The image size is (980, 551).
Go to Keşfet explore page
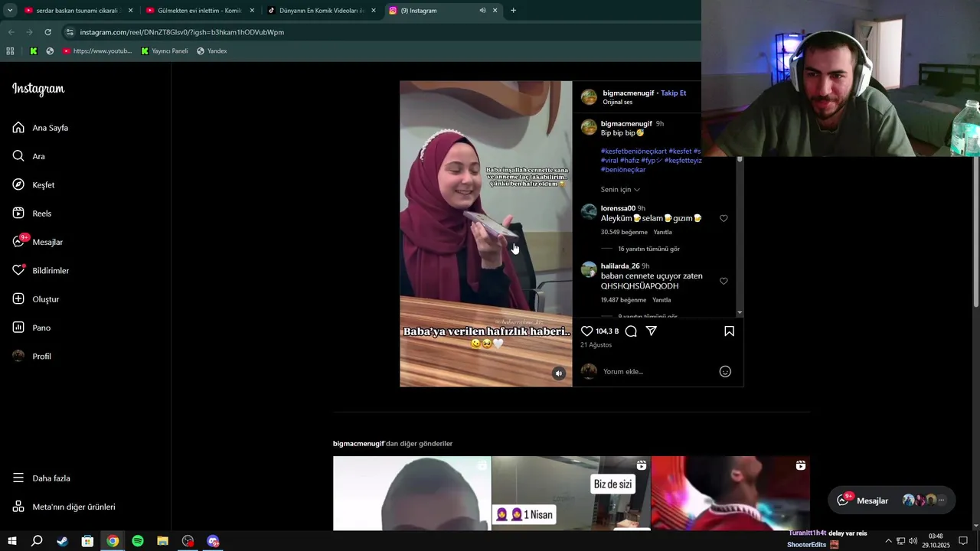point(34,185)
